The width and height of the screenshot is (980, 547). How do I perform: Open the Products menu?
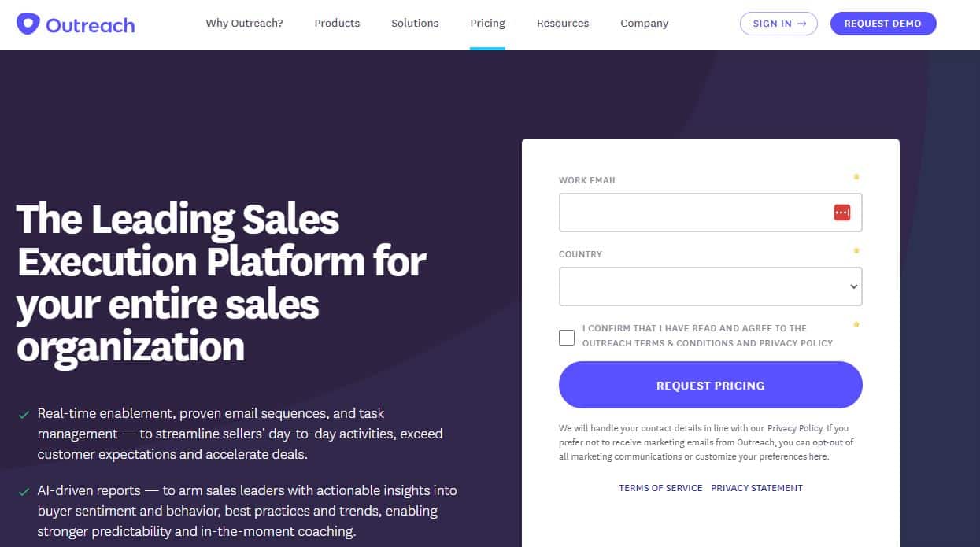(337, 24)
